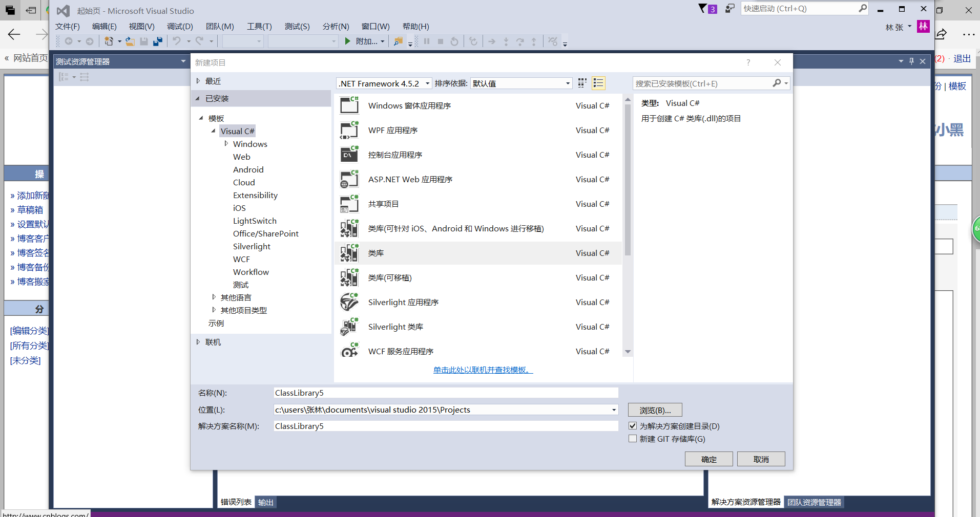Select the Silverlight 应用程序 template icon
This screenshot has height=517, width=980.
click(x=350, y=302)
